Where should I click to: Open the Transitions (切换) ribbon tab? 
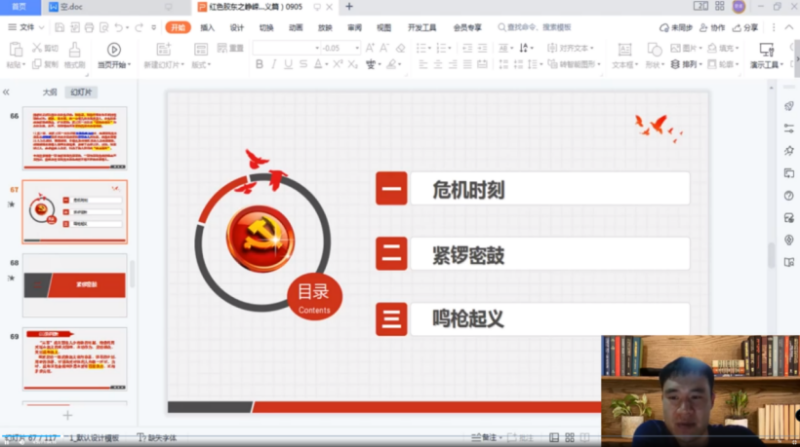coord(266,28)
